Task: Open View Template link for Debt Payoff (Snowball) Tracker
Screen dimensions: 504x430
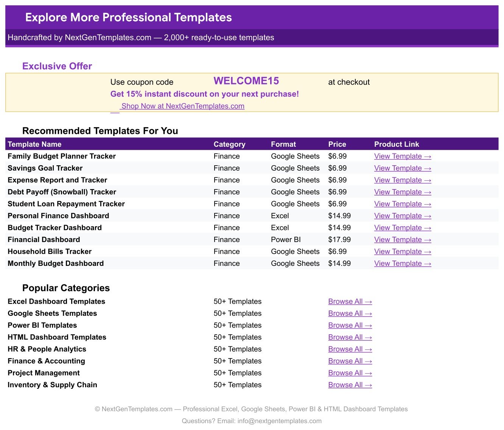Action: pyautogui.click(x=403, y=192)
